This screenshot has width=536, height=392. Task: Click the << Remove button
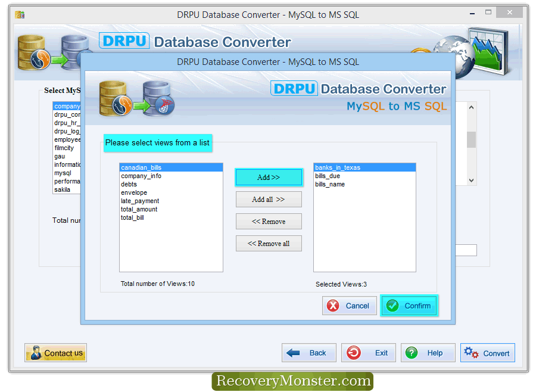pos(269,221)
